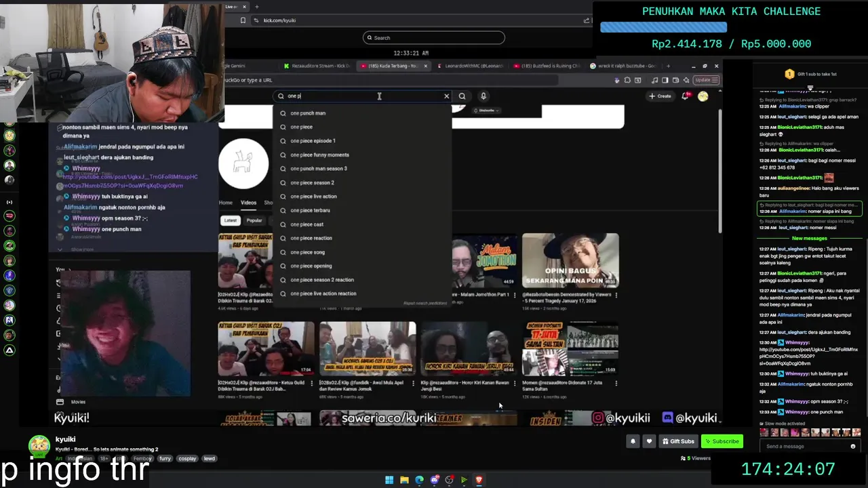Click the Kick Subscribe button
This screenshot has width=868, height=488.
tap(722, 441)
